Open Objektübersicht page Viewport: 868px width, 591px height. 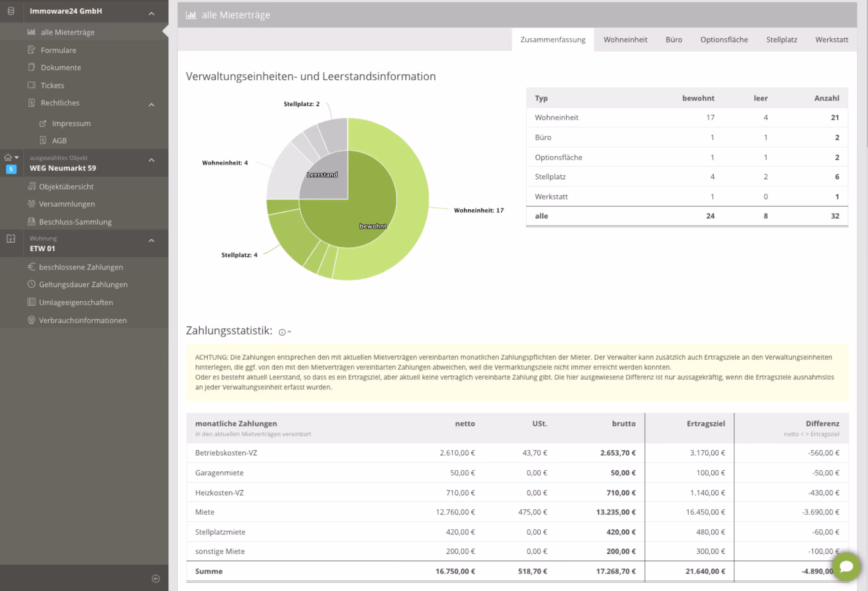pos(66,187)
